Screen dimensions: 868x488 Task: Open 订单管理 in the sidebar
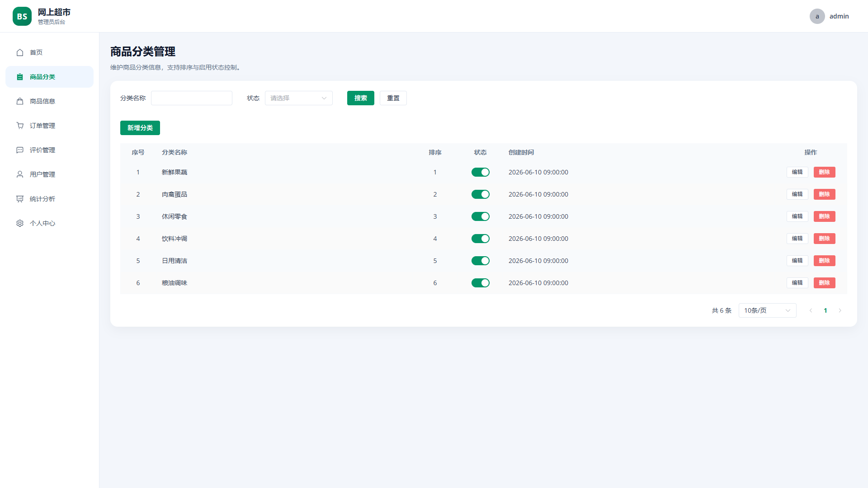[x=49, y=126]
